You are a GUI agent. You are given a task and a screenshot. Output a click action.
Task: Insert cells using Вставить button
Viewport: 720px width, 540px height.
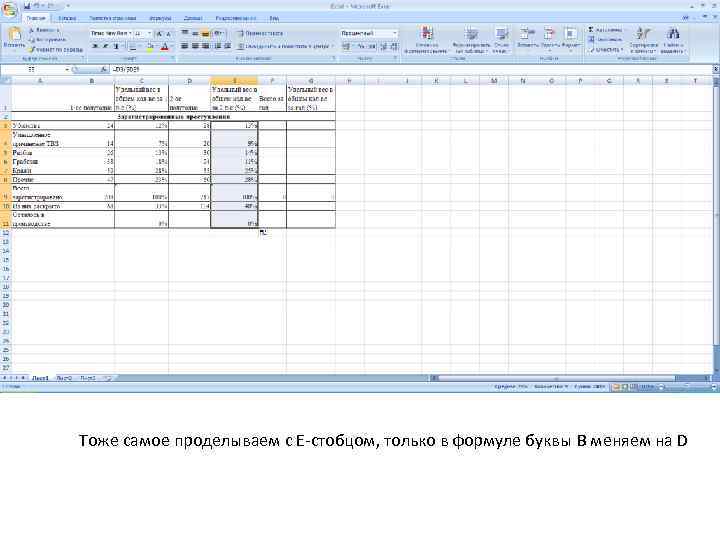click(x=527, y=38)
